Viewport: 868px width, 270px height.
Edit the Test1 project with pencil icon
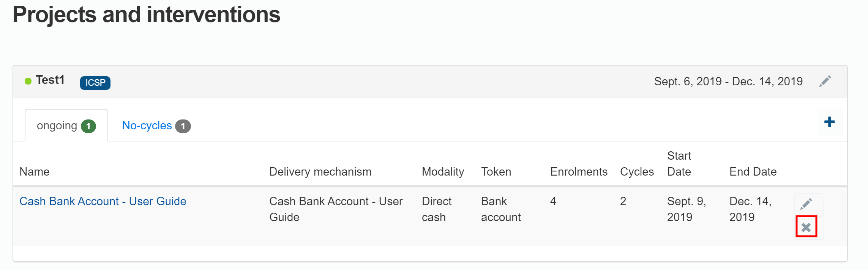[825, 81]
